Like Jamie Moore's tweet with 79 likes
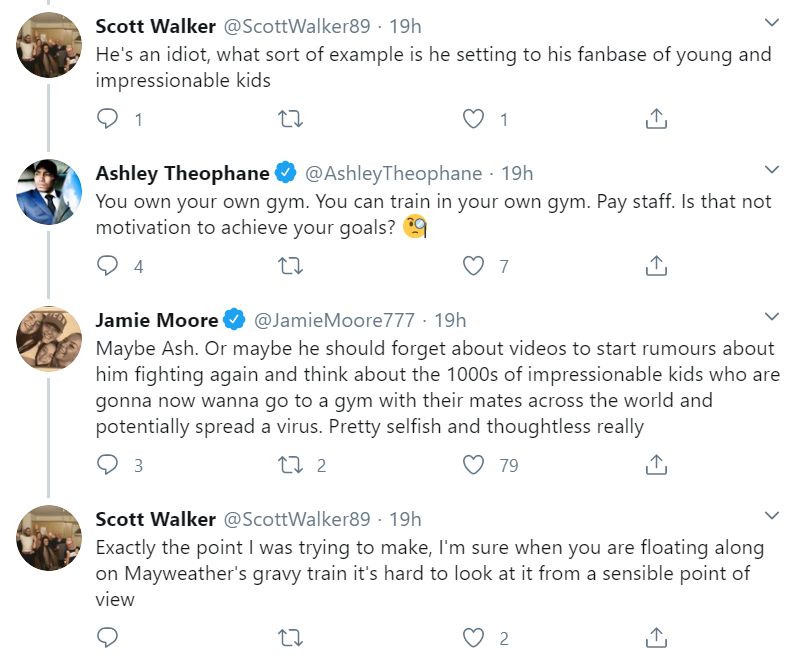Viewport: 795px width, 658px height. tap(474, 465)
